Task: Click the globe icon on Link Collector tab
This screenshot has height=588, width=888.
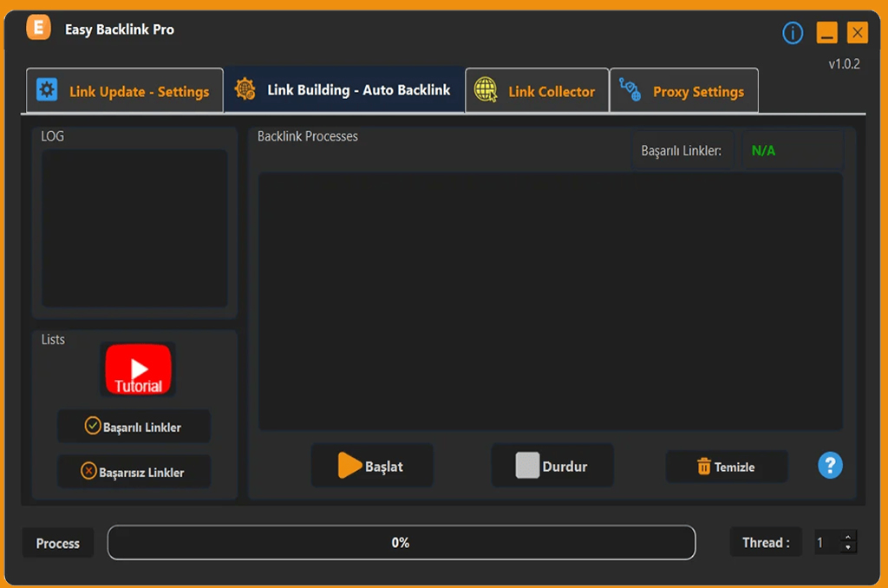Action: [486, 90]
